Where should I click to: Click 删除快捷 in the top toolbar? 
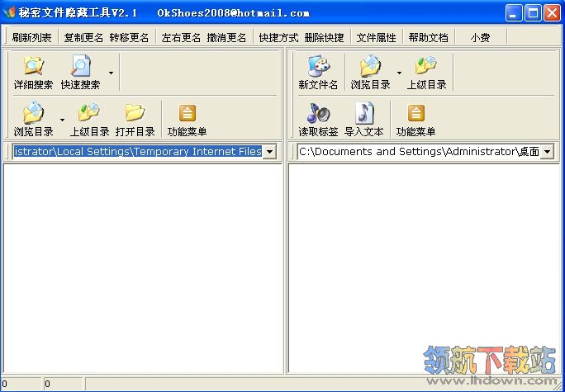click(x=325, y=37)
